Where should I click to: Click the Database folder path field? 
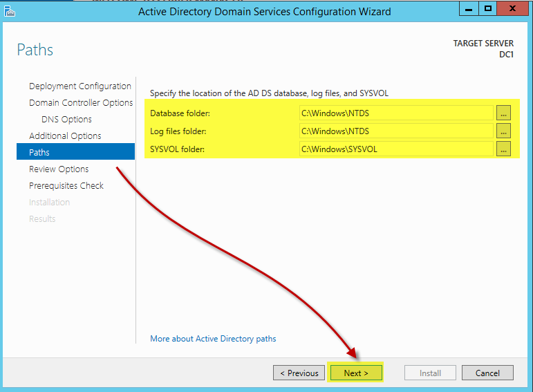coord(396,113)
